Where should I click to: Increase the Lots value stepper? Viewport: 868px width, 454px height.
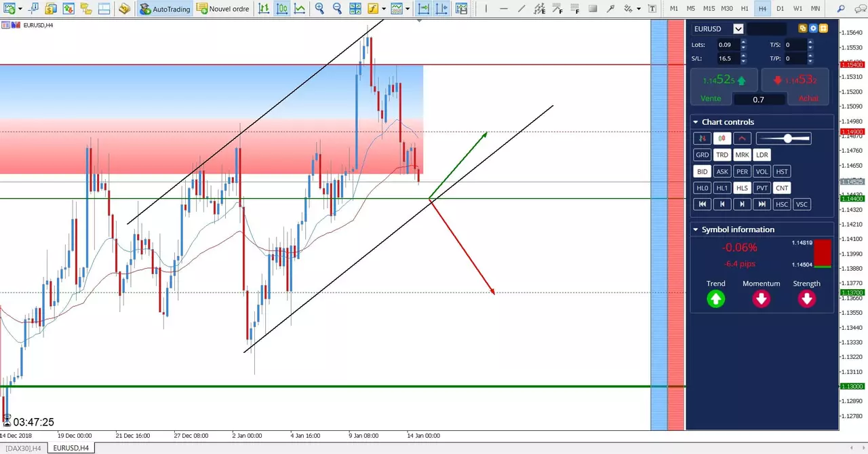[743, 42]
